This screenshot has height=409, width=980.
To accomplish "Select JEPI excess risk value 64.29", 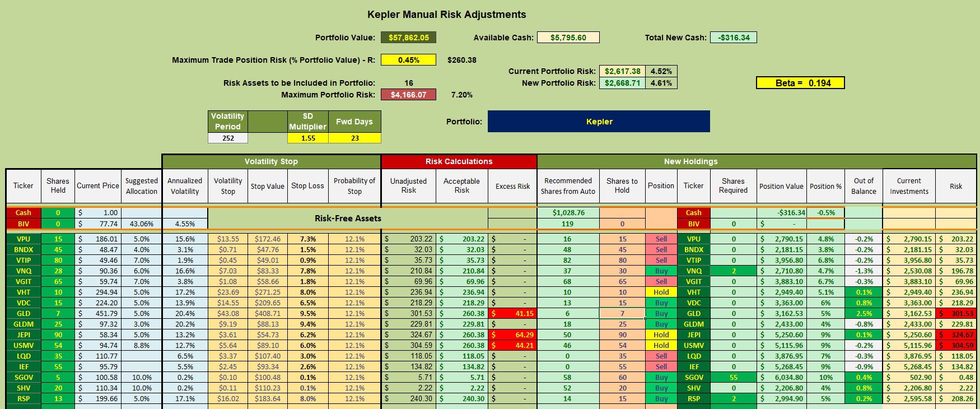I will tap(512, 334).
